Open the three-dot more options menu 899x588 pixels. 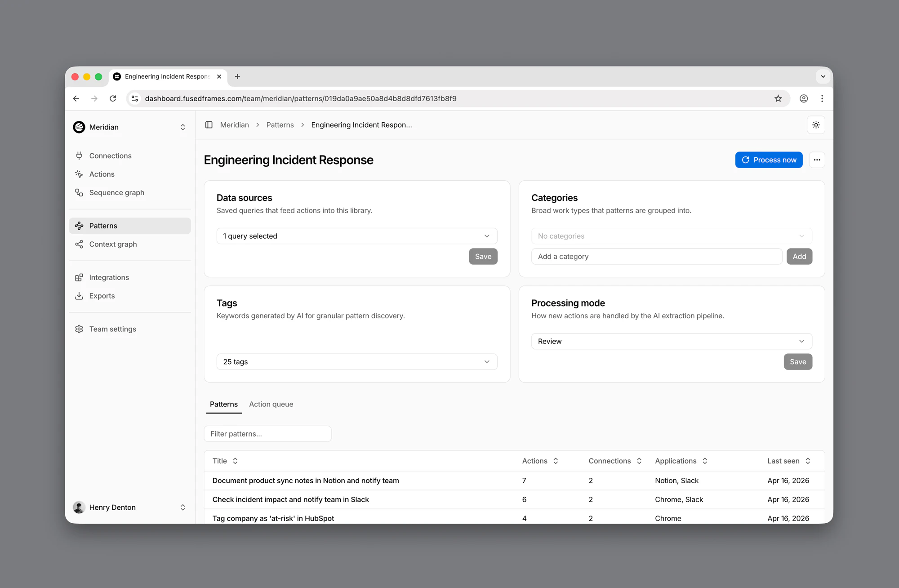[817, 160]
